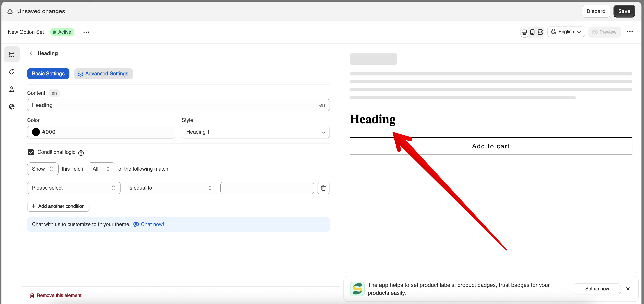Open the Style Heading 1 dropdown
This screenshot has width=644, height=304.
tap(255, 132)
